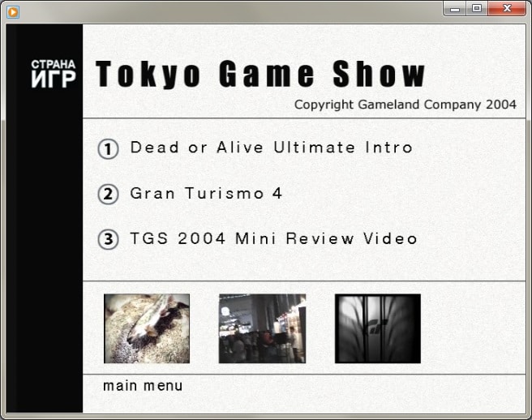Minimize the window

455,9
